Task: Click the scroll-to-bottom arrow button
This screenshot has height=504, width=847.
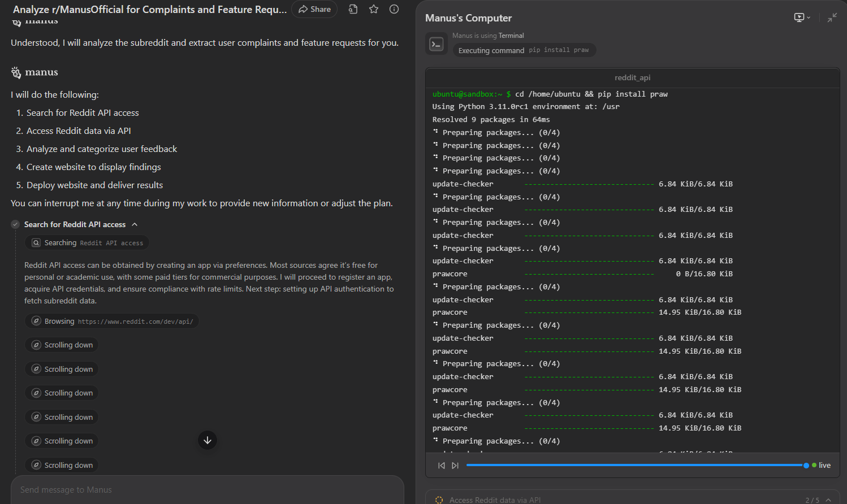Action: point(208,440)
